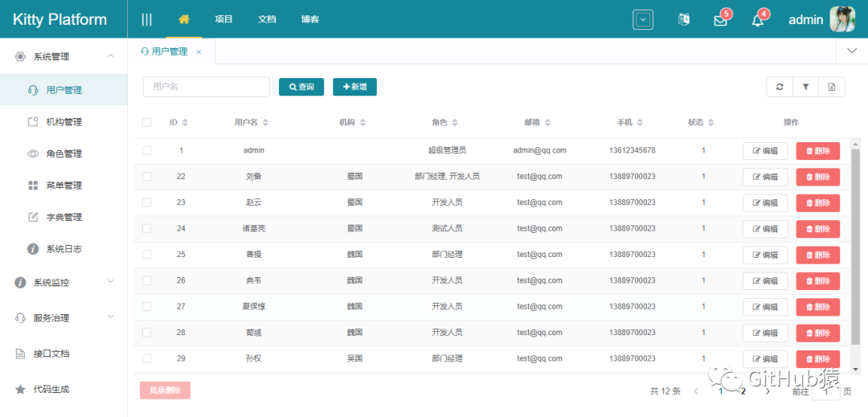Click the Kitty Platform logo text
This screenshot has height=417, width=868.
point(59,19)
